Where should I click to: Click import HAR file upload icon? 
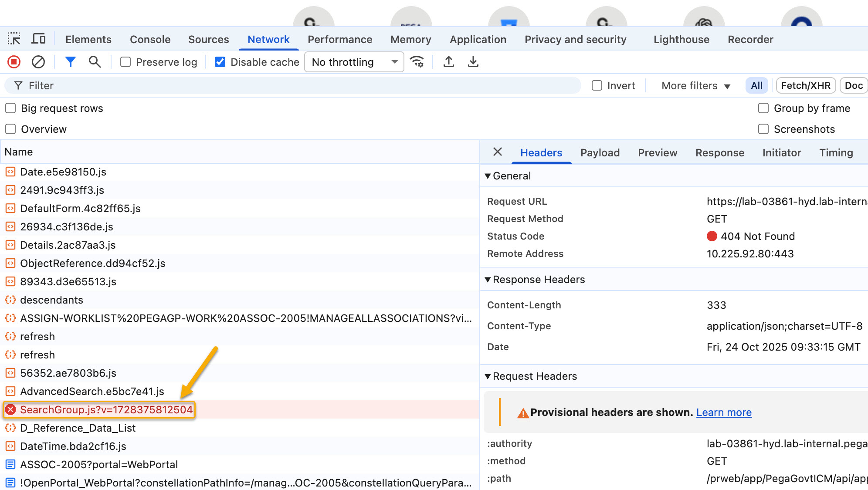pyautogui.click(x=448, y=62)
